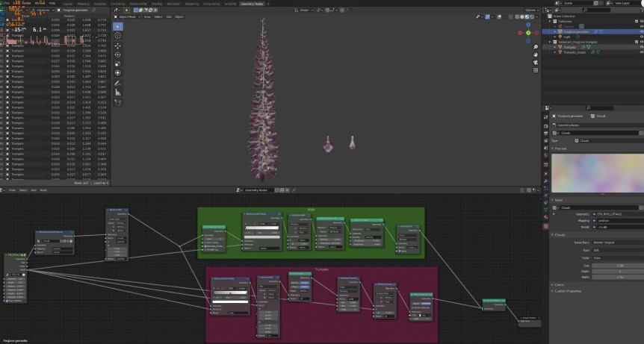This screenshot has height=344, width=644.
Task: Switch perspective/orthographic grid icon
Action: pos(536,71)
